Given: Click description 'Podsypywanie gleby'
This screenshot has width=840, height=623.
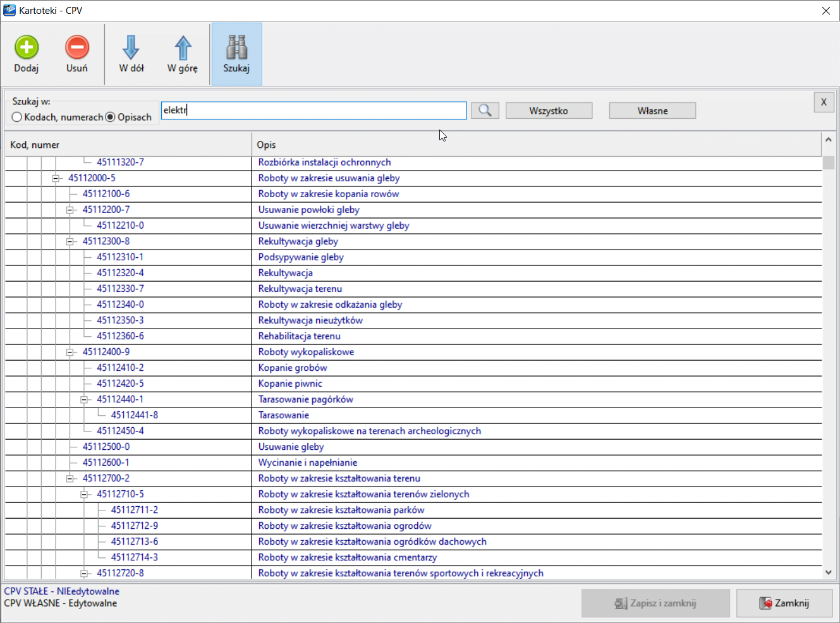Looking at the screenshot, I should pos(301,257).
